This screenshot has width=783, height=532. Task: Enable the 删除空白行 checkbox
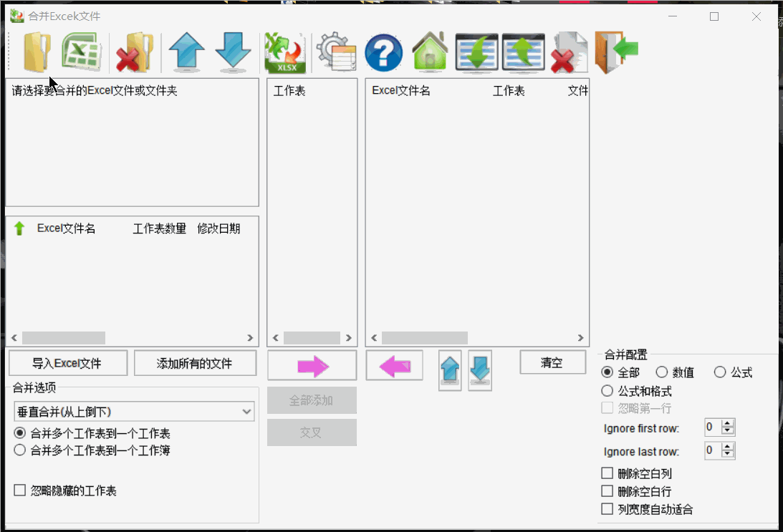(x=607, y=491)
